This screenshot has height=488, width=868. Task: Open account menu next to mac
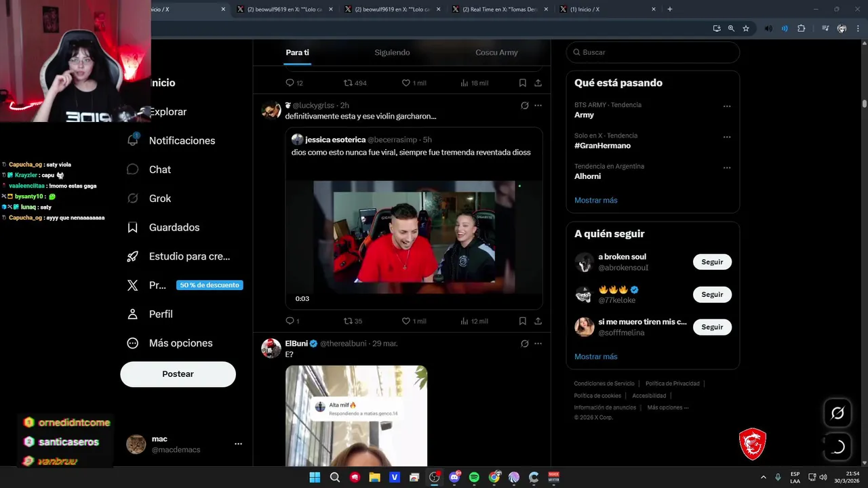(x=238, y=444)
